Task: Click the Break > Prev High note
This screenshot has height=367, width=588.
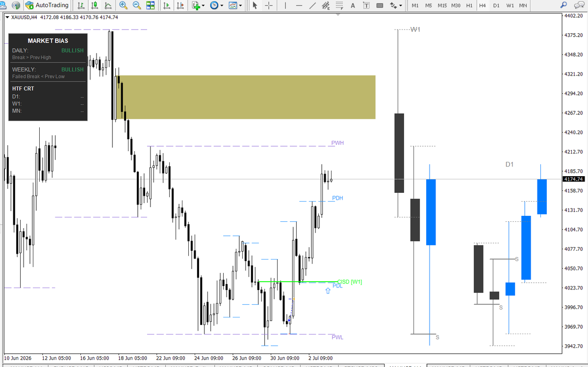Action: pos(31,57)
